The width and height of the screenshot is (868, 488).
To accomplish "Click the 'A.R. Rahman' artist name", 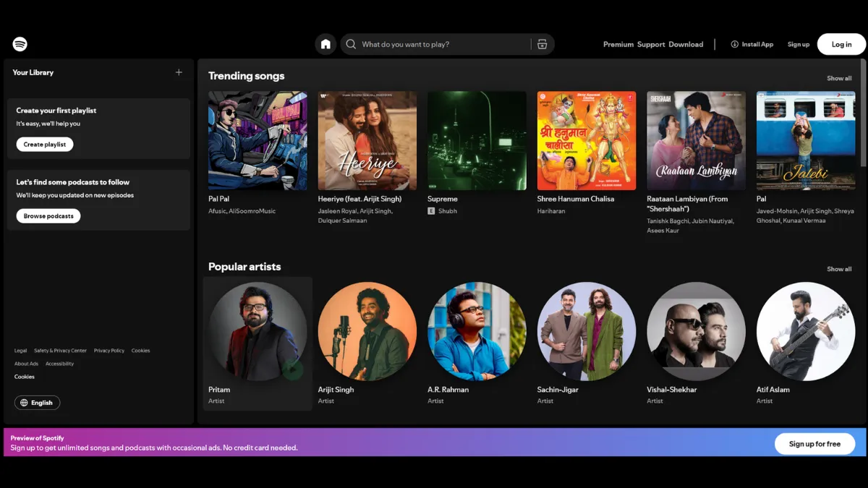I will click(x=448, y=390).
